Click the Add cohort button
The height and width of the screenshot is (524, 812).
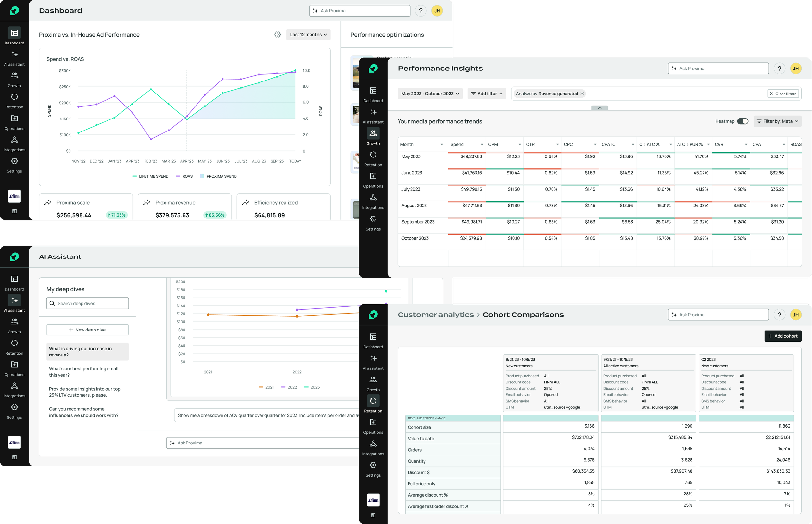click(x=782, y=336)
